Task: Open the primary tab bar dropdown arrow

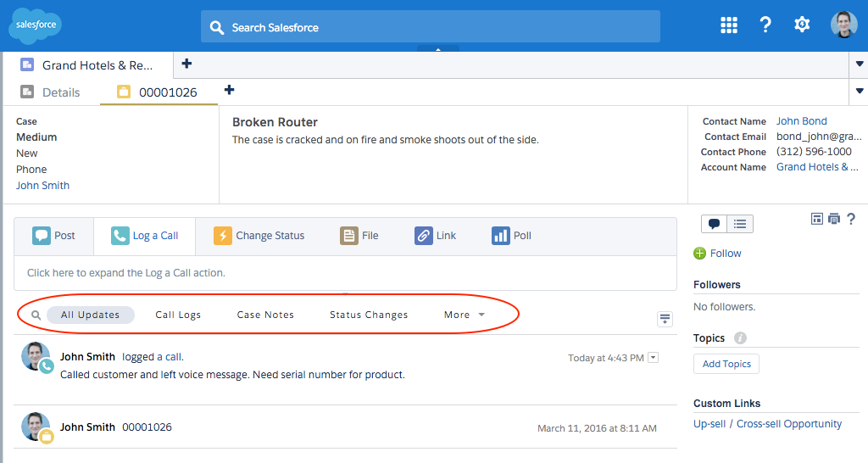Action: coord(860,64)
